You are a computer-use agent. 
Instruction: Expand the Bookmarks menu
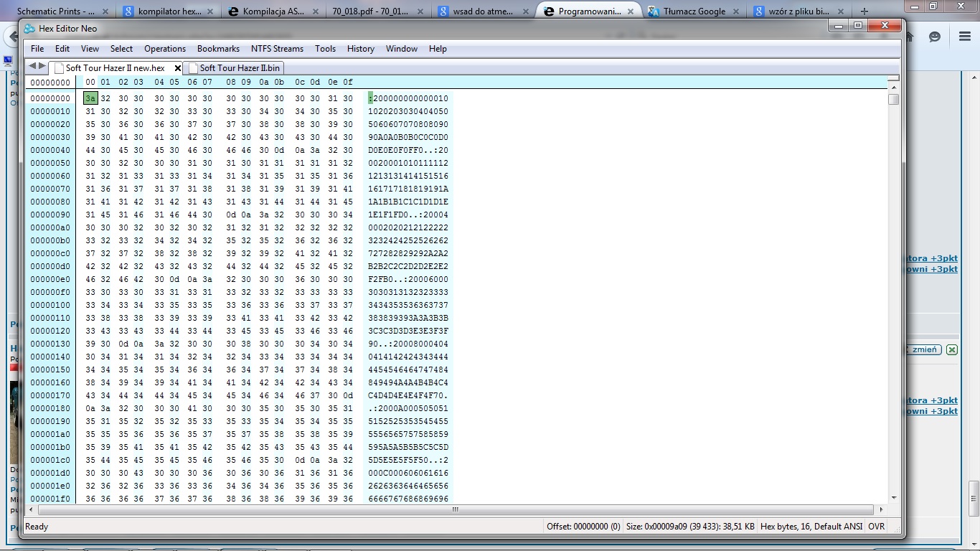point(218,49)
